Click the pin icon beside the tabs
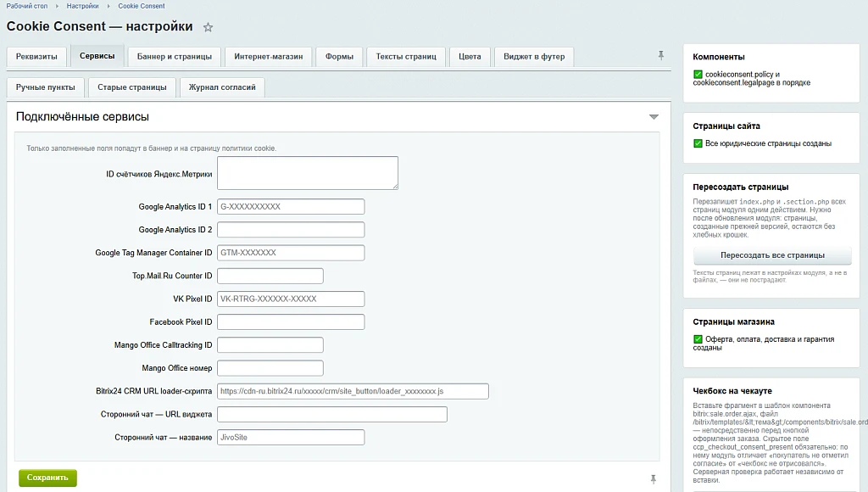Screen dimensions: 868x492 (x=661, y=55)
